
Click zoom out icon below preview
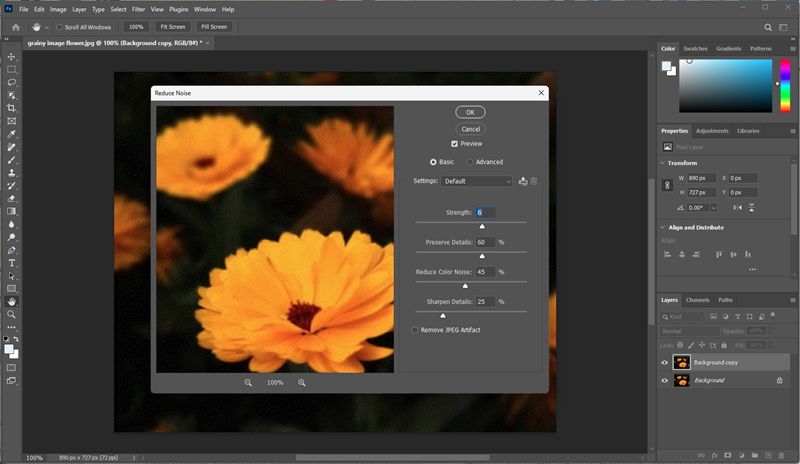248,383
